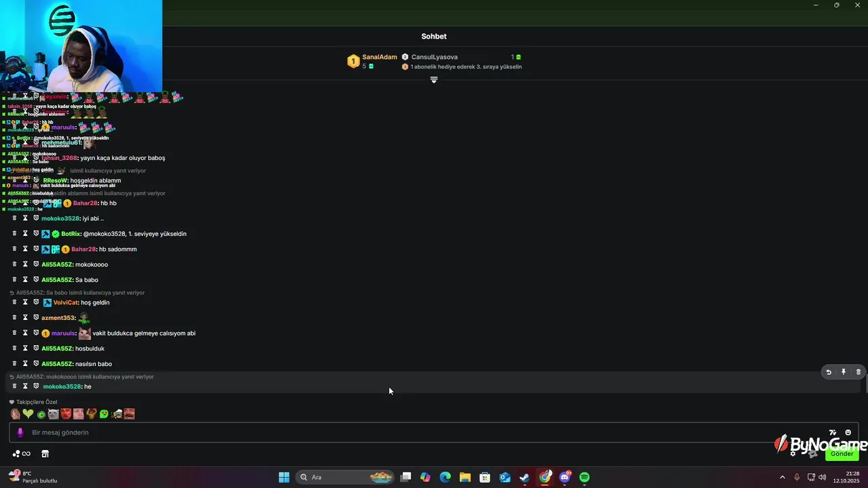Viewport: 868px width, 488px height.
Task: Click username maruuls in 'vakit buldukca' message
Action: 63,333
